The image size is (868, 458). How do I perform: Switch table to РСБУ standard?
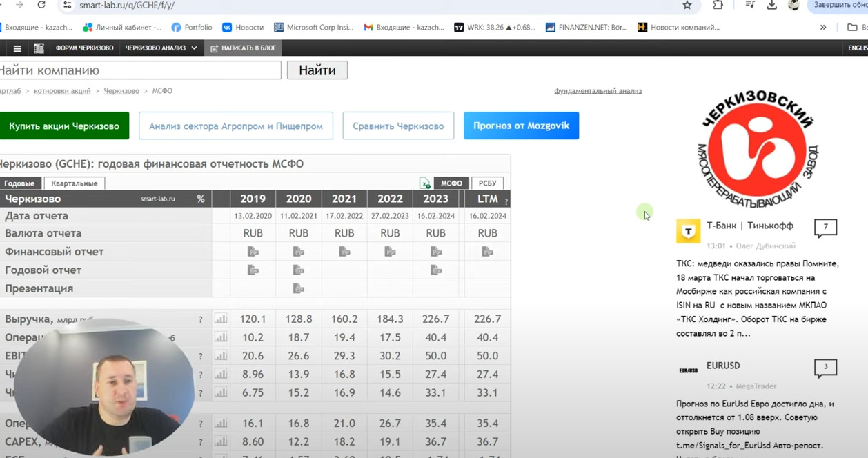click(x=487, y=183)
